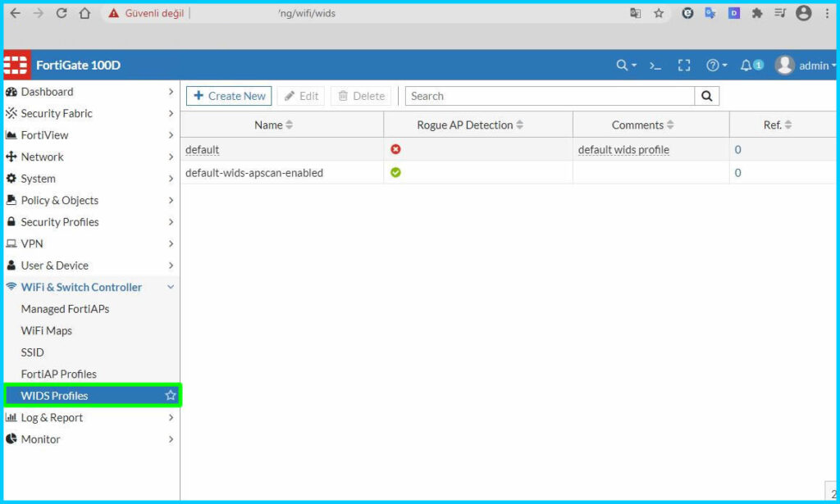The width and height of the screenshot is (840, 504).
Task: Go to browser home page icon
Action: click(x=84, y=13)
